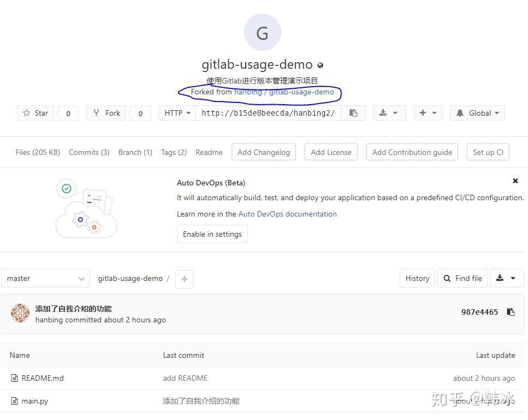Expand the HTTP protocol dropdown
The width and height of the screenshot is (528, 420).
(x=177, y=113)
